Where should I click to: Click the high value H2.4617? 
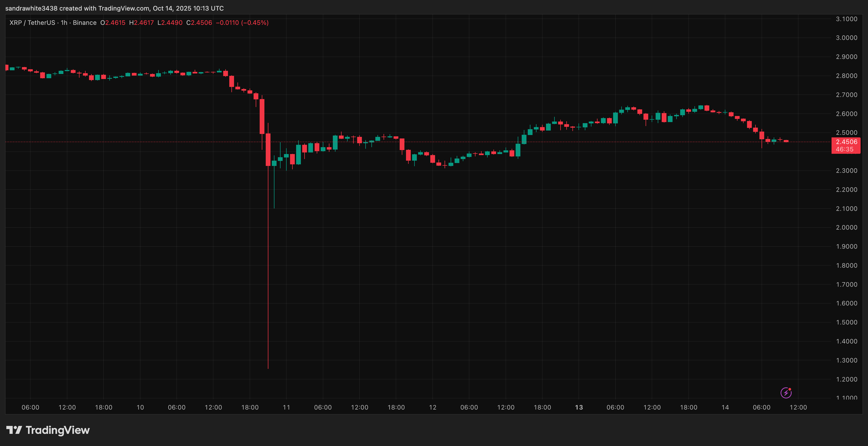(142, 22)
